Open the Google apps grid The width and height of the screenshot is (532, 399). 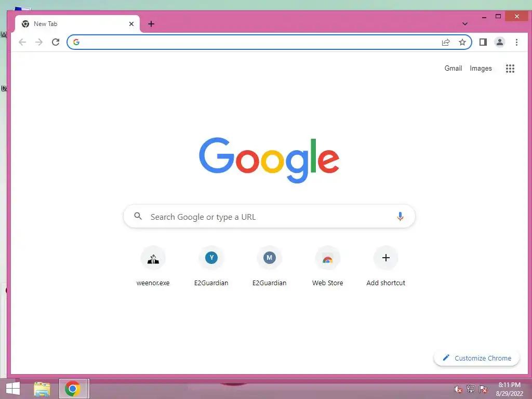pos(510,69)
